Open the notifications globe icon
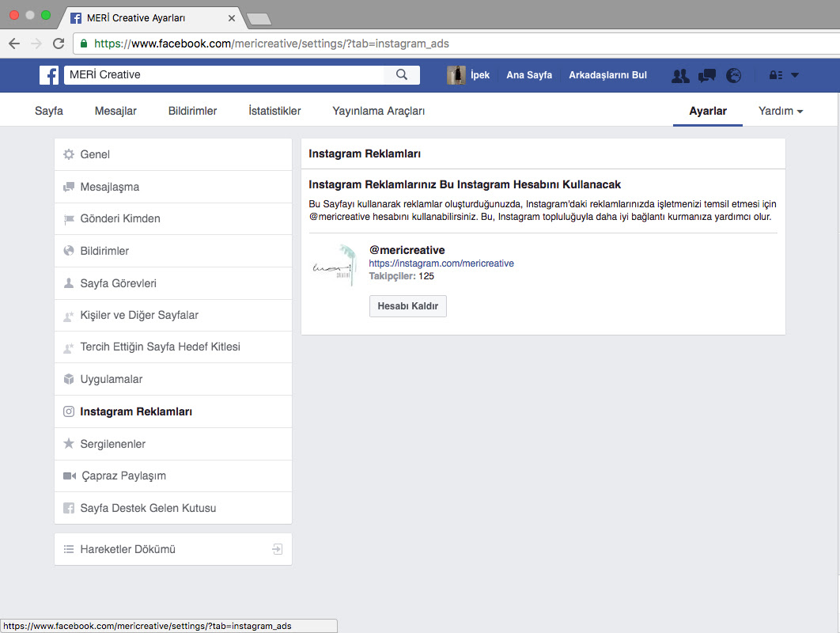This screenshot has width=840, height=633. coord(733,76)
